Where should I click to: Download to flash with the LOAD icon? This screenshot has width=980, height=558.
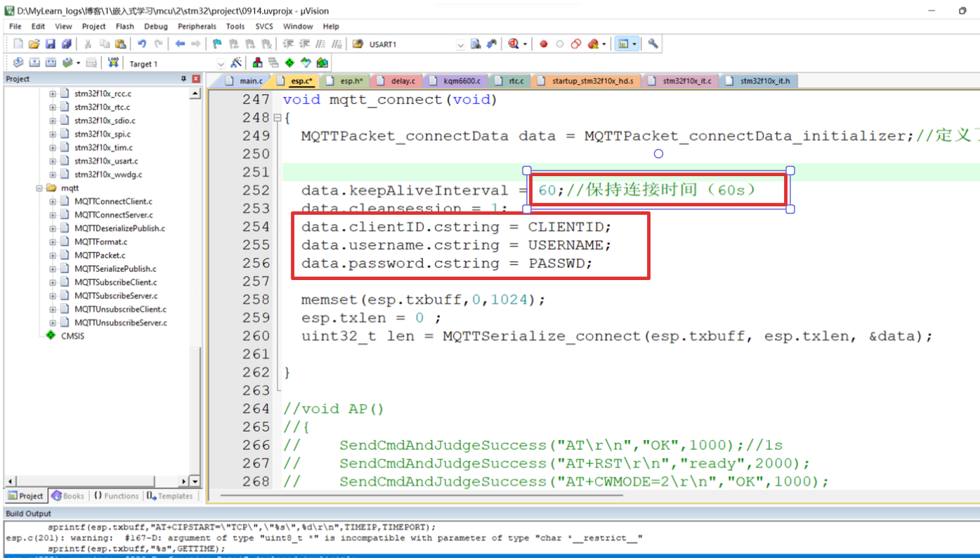(x=113, y=63)
